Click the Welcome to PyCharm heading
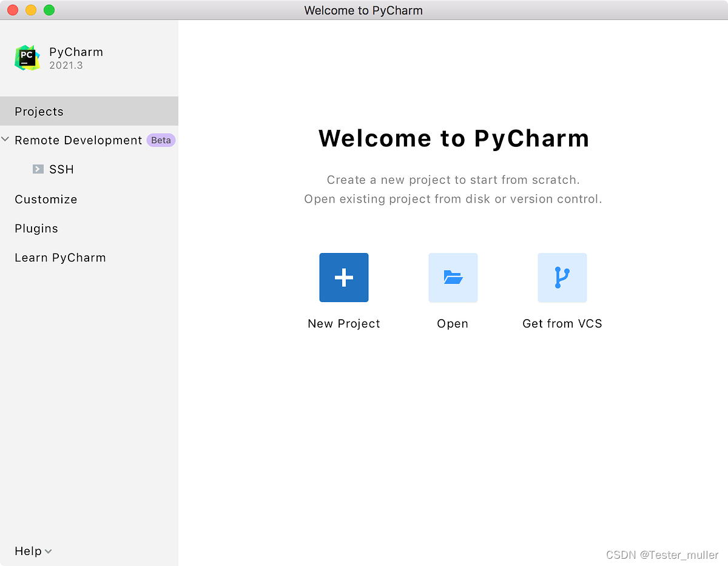The image size is (728, 566). point(454,138)
